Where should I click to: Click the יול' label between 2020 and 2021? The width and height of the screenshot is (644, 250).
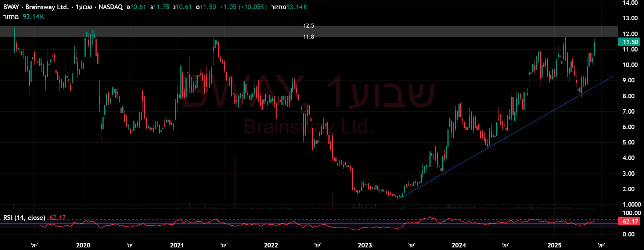point(130,245)
